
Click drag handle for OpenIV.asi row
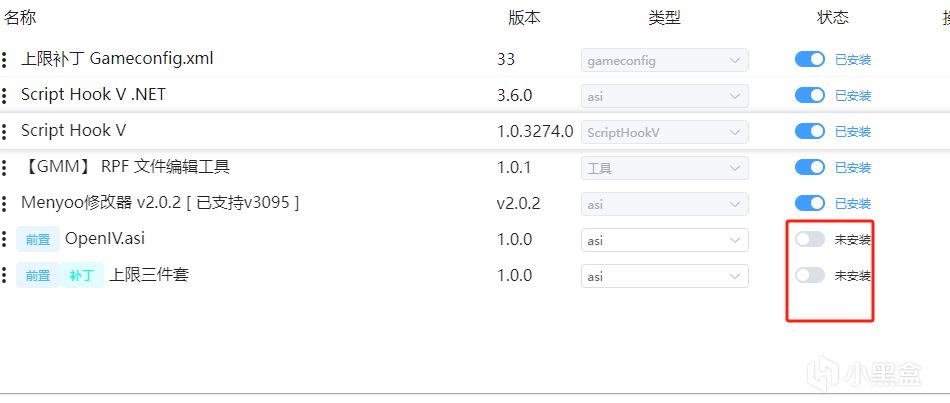click(5, 240)
